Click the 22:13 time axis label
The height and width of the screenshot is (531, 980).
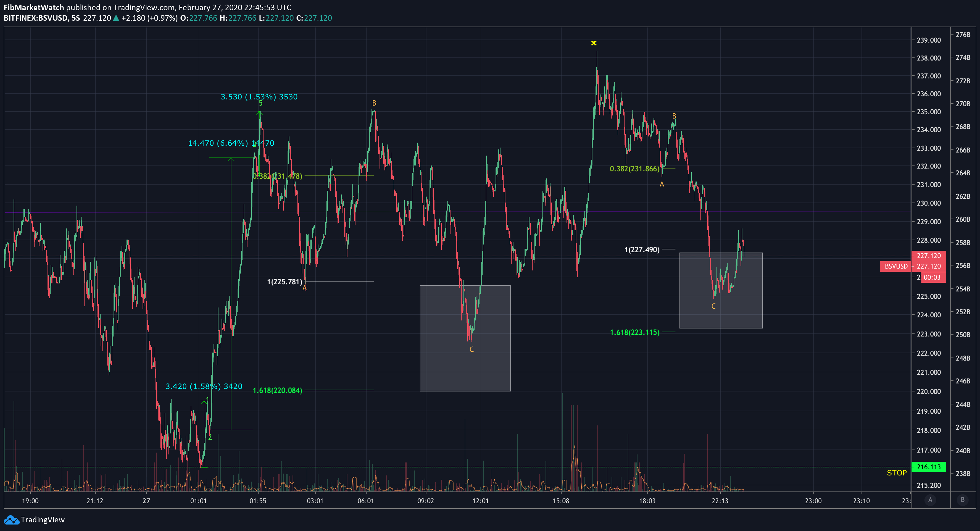pyautogui.click(x=720, y=500)
